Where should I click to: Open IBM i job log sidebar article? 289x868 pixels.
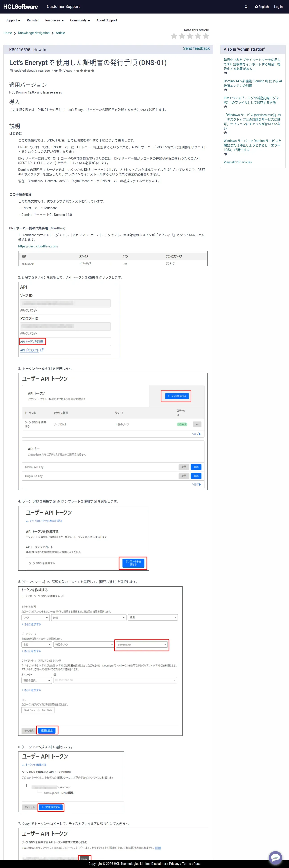pyautogui.click(x=251, y=100)
